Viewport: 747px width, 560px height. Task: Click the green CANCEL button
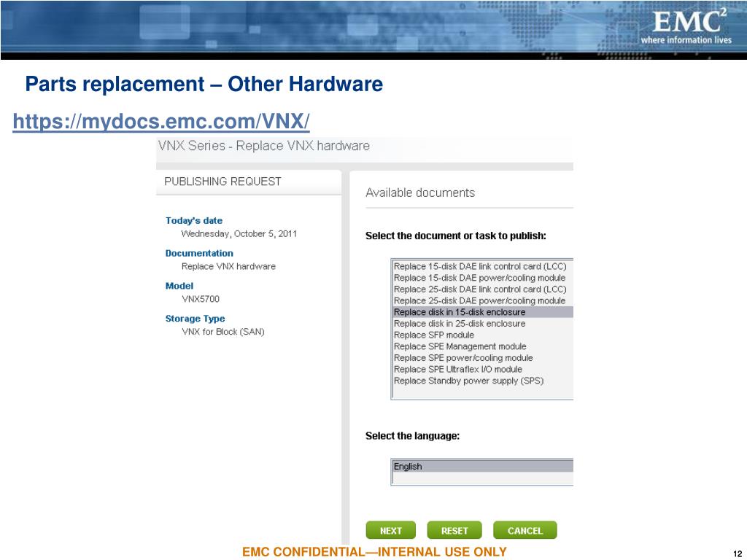pyautogui.click(x=525, y=531)
